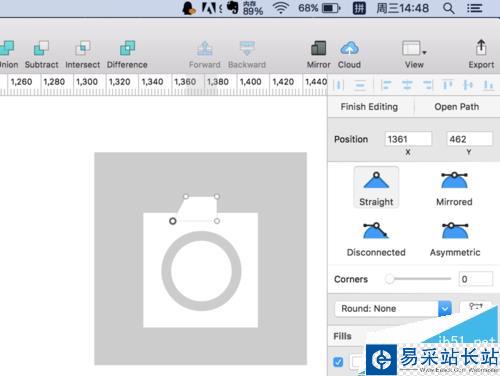Click the Export toolbar button

tap(481, 54)
